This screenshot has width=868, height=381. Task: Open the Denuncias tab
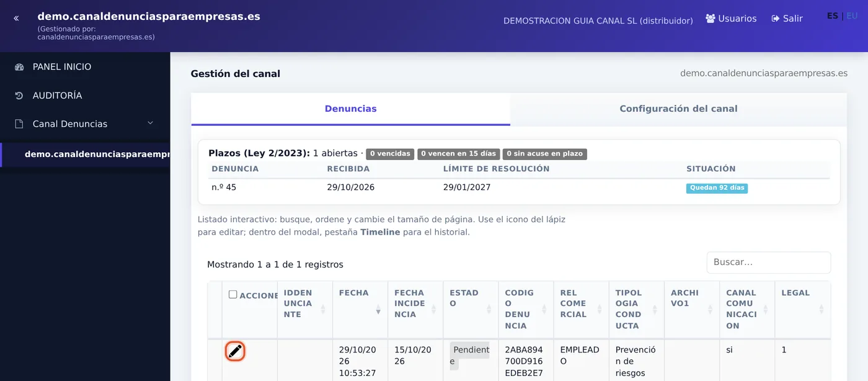pyautogui.click(x=350, y=109)
